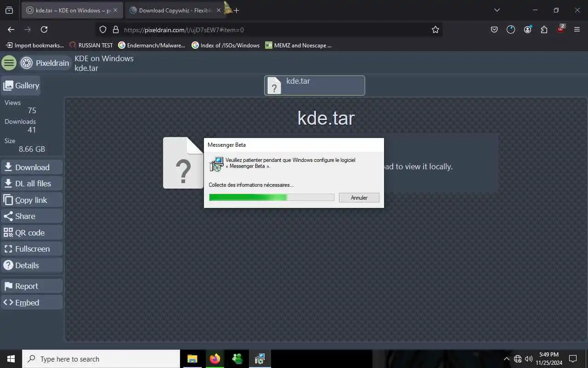
Task: Open Windows Installer taskbar icon
Action: click(x=260, y=359)
